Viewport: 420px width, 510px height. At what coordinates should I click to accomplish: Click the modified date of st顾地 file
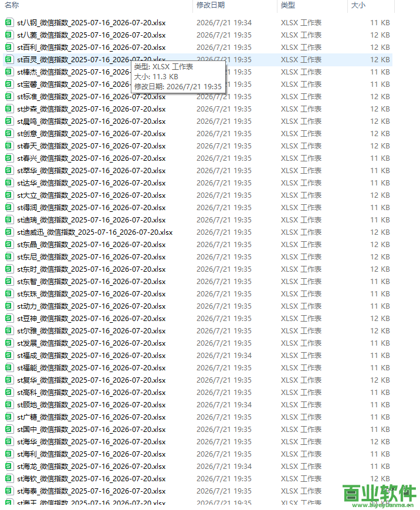[x=224, y=404]
